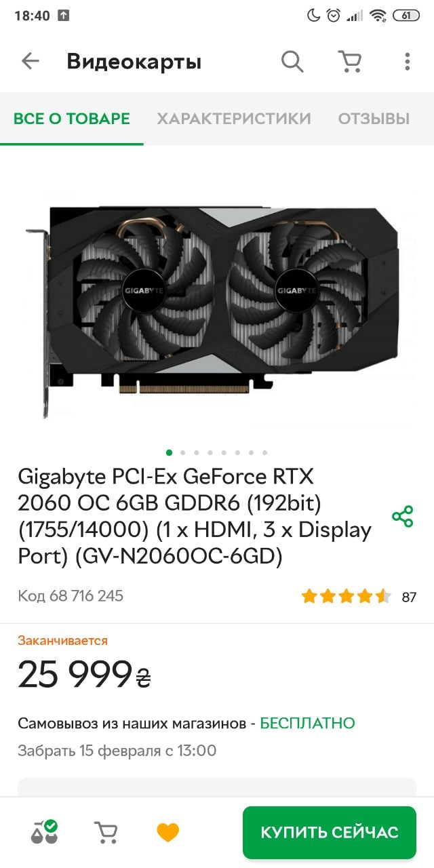
Task: Open search with the magnifier icon
Action: click(x=292, y=62)
